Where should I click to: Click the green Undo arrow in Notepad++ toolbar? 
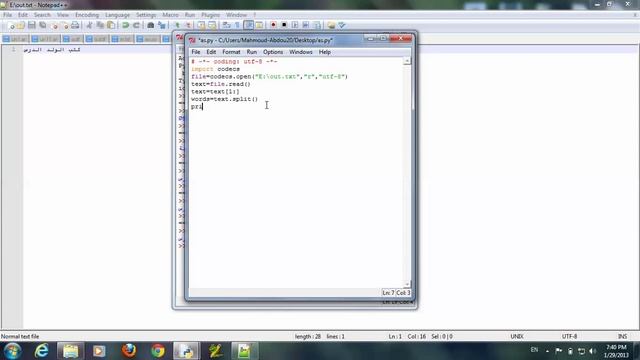click(x=125, y=25)
